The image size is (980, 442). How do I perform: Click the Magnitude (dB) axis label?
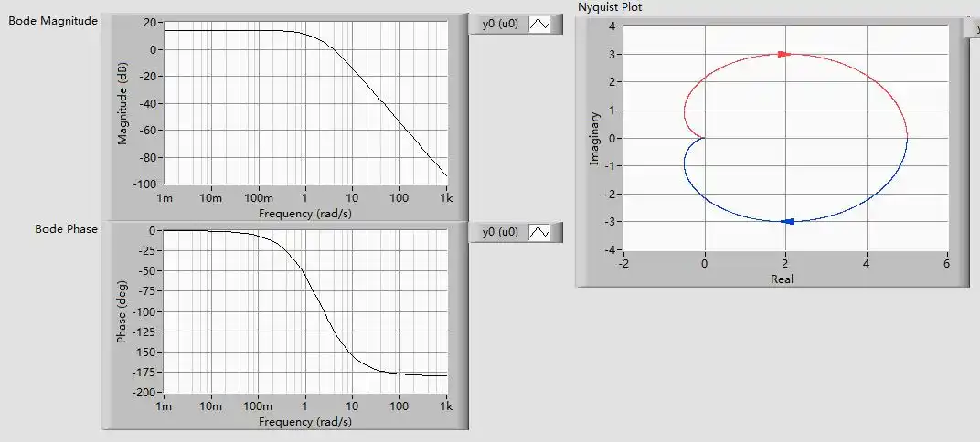coord(122,102)
